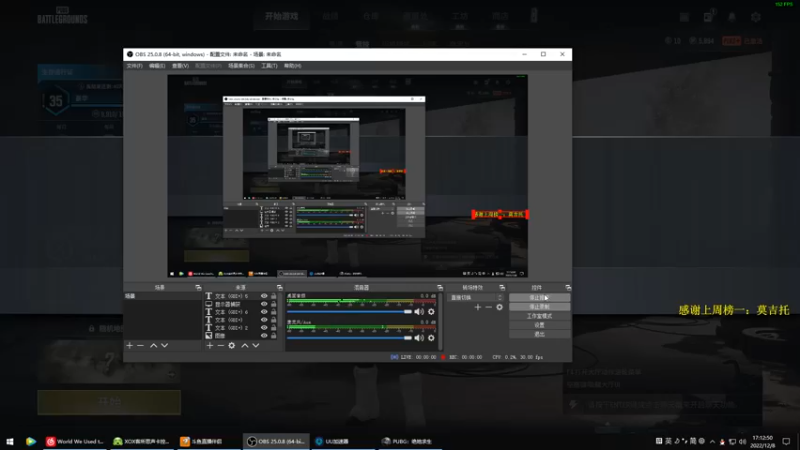Toggle lock on 图像 image source
800x450 pixels.
coord(273,336)
